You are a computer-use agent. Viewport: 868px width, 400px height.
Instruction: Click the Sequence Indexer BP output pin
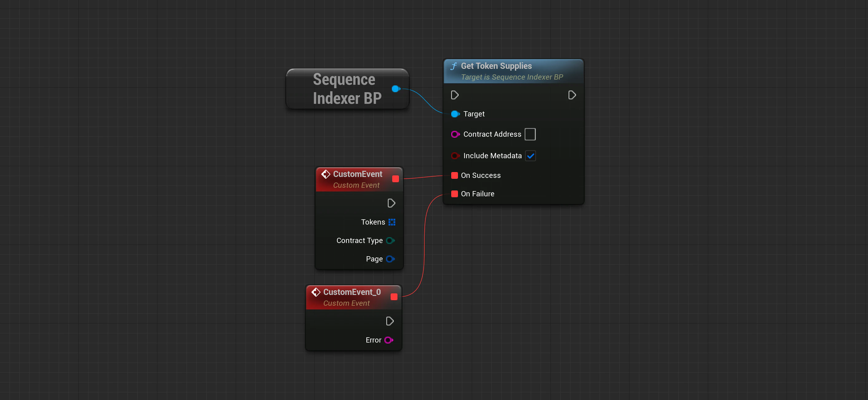pos(396,89)
